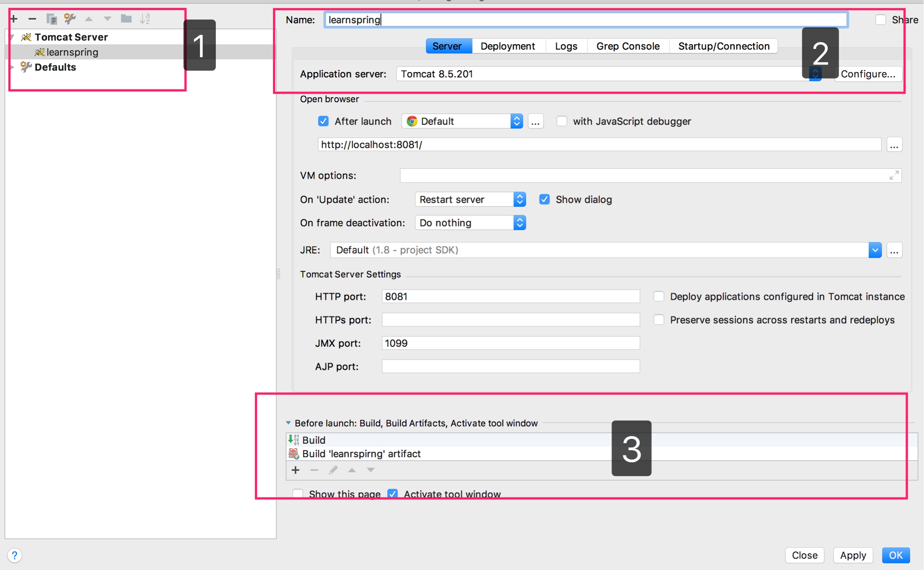Switch to the Startup/Connection tab

tap(724, 46)
